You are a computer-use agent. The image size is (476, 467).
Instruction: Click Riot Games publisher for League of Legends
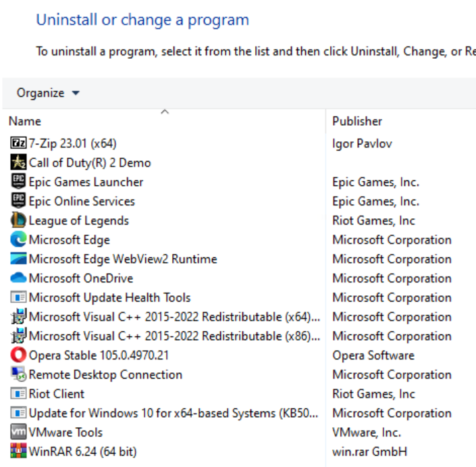[x=373, y=220]
